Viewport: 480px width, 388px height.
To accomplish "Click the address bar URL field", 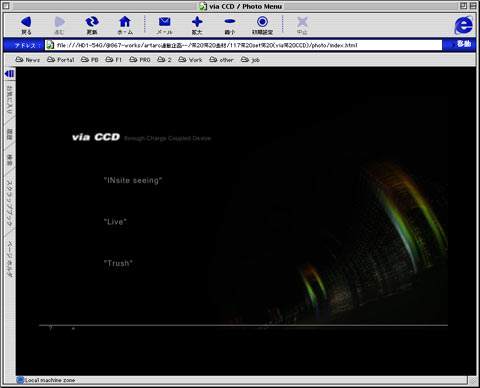I will [244, 45].
